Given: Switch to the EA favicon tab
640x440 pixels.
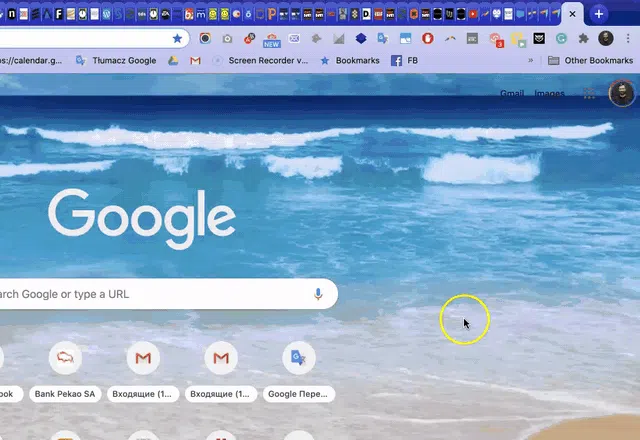Looking at the screenshot, I should pos(165,14).
